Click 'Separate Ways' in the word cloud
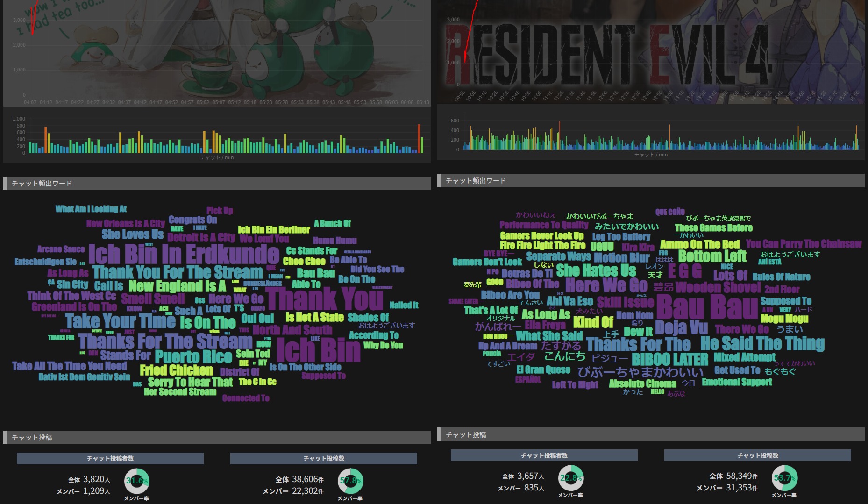Image resolution: width=868 pixels, height=504 pixels. (559, 256)
